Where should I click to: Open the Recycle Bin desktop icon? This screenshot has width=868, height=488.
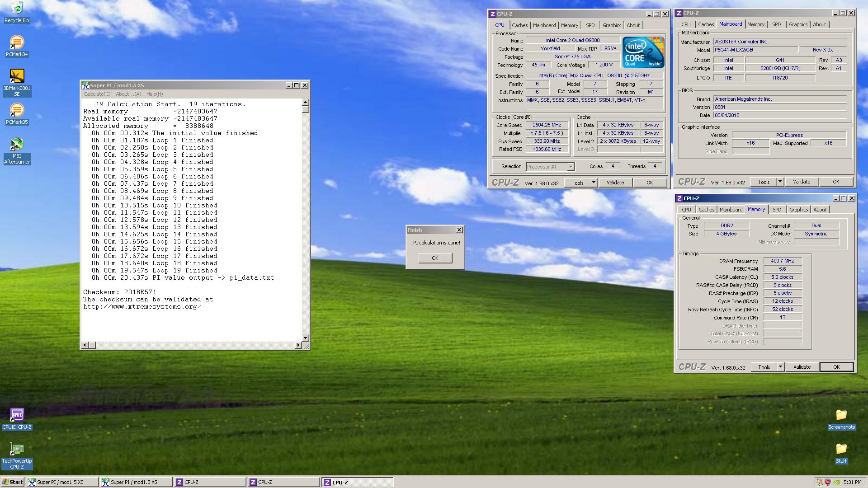(x=17, y=12)
